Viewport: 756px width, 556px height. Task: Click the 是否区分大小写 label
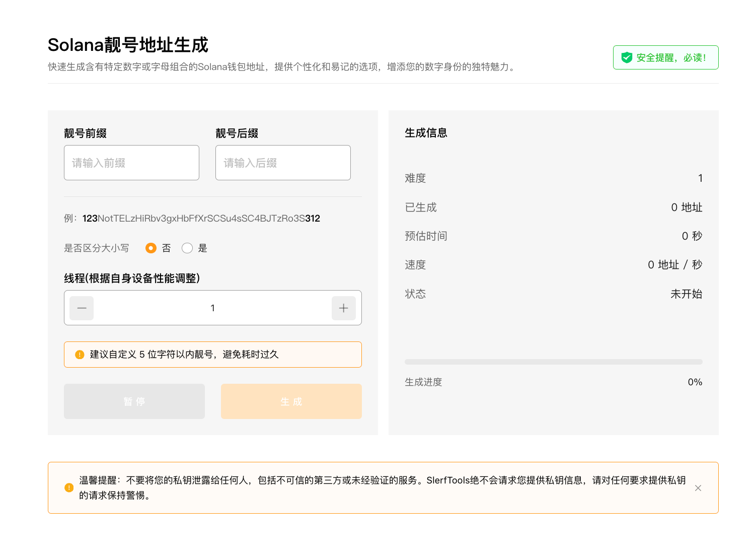pyautogui.click(x=97, y=248)
